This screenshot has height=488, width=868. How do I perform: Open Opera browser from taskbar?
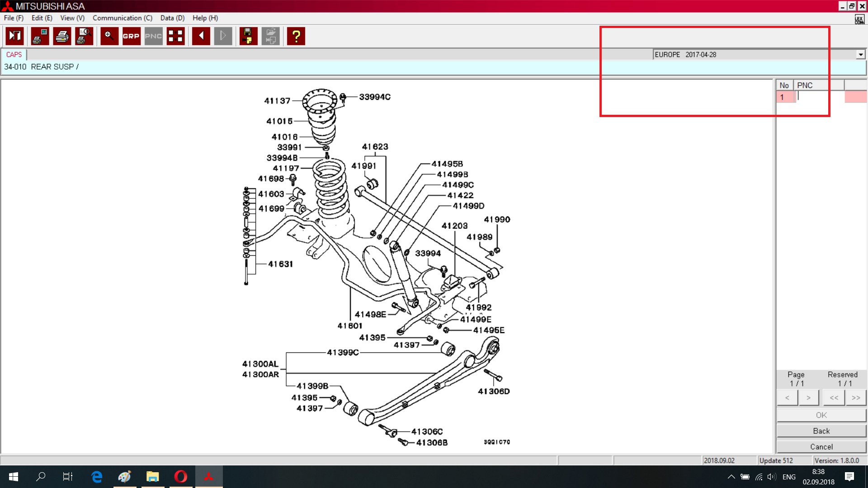tap(181, 477)
